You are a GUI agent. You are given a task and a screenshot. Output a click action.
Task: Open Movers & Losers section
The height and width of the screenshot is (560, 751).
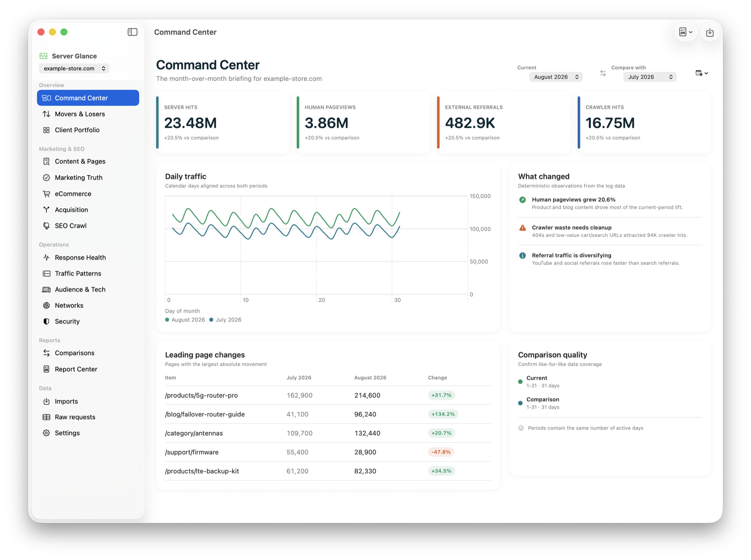(88, 114)
